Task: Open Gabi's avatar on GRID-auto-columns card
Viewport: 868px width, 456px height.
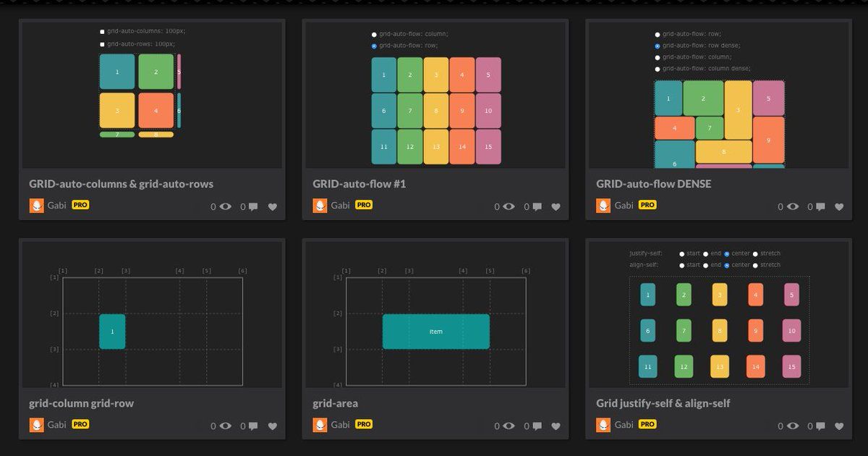Action: (x=37, y=206)
